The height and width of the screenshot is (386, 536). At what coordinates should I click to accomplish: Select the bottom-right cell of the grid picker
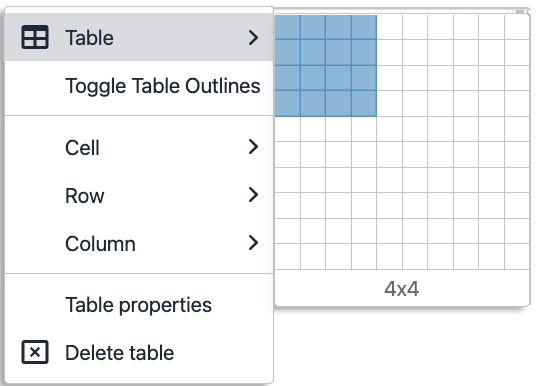[517, 256]
